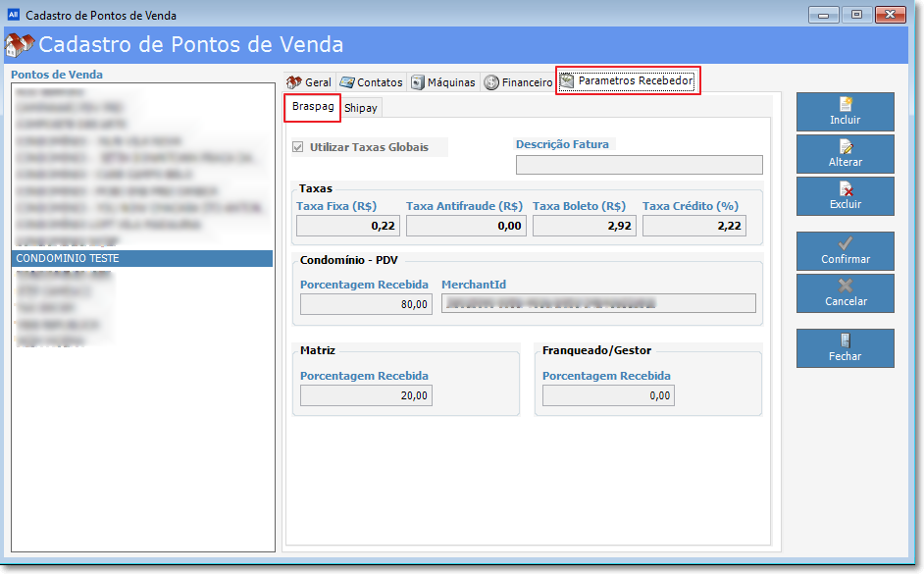Switch to the Shipay sub-tab
924x574 pixels.
click(x=360, y=108)
